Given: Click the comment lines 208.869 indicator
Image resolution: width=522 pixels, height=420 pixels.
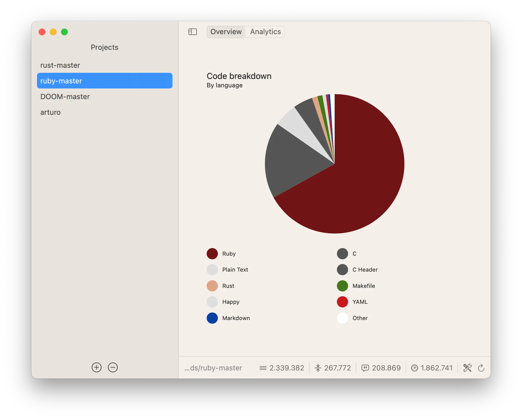Looking at the screenshot, I should pyautogui.click(x=381, y=368).
